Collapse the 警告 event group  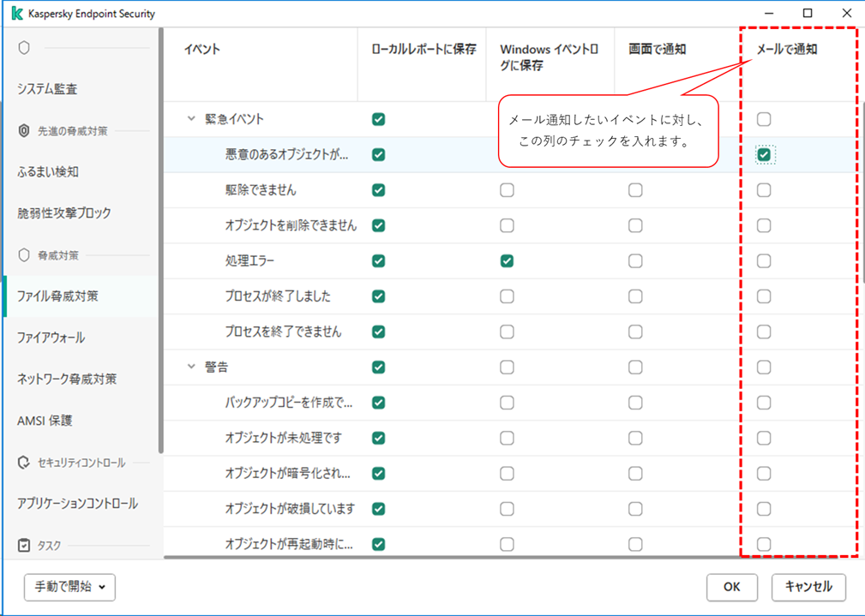tap(191, 367)
